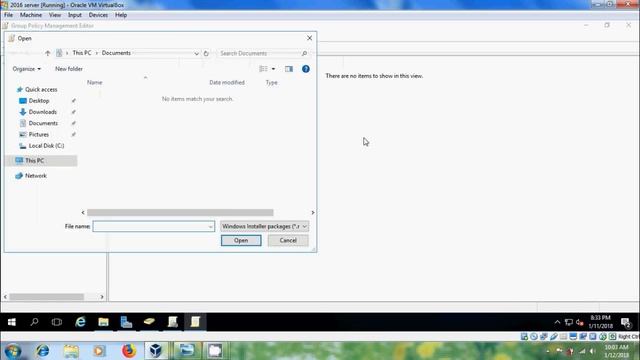
Task: Refresh the Documents folder listing
Action: coord(206,53)
